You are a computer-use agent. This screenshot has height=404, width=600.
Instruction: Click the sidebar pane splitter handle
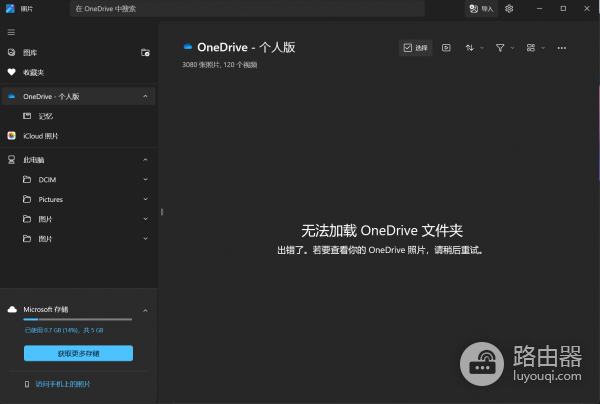(x=162, y=212)
